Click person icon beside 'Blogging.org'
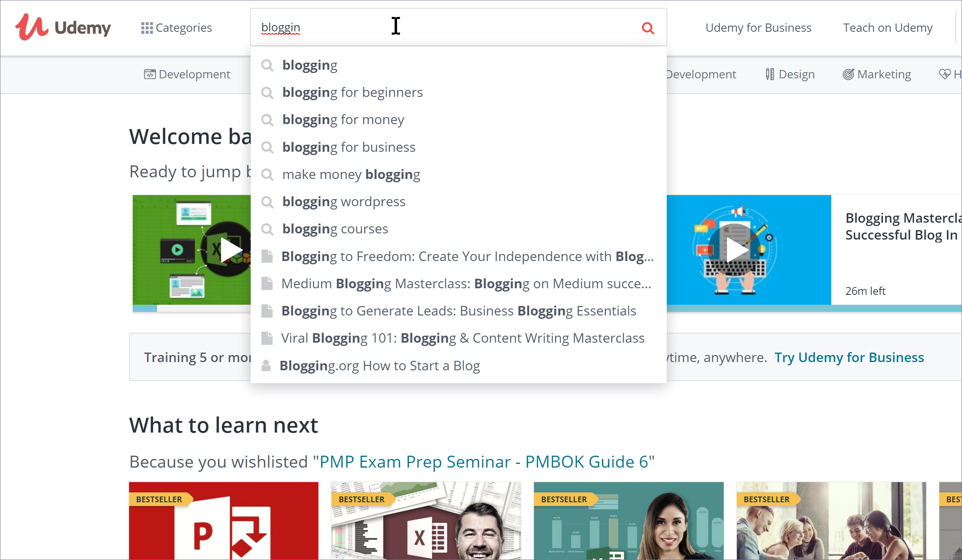962x560 pixels. click(x=266, y=365)
